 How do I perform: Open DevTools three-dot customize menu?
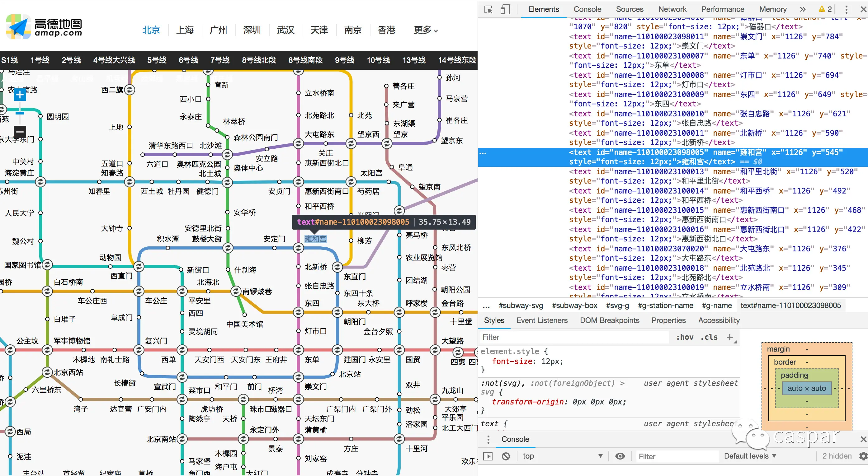(x=846, y=9)
